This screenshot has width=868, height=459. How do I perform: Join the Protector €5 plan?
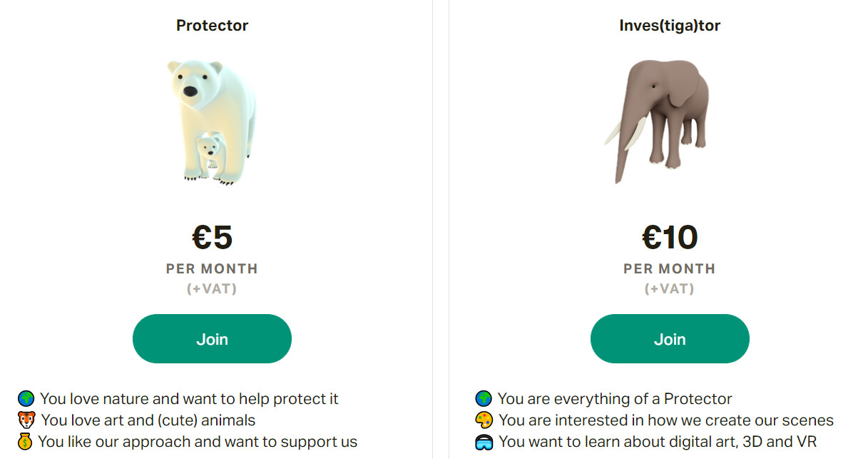click(x=212, y=339)
